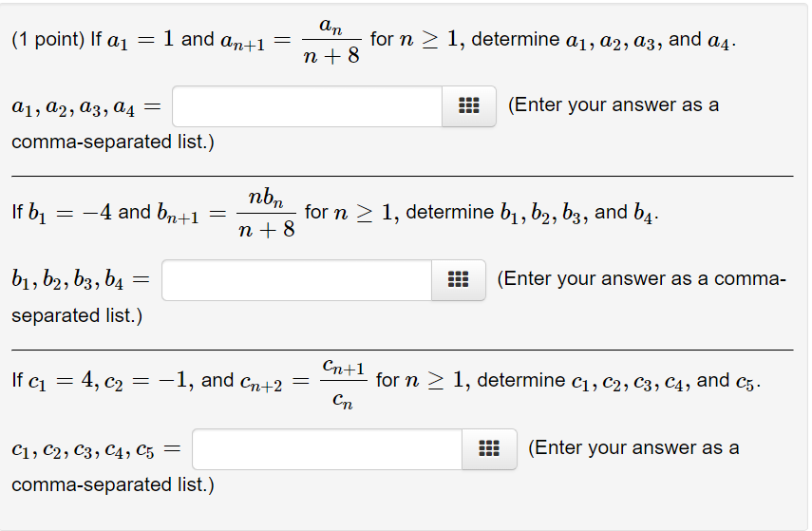The width and height of the screenshot is (812, 531).
Task: Click the comma-separated hint beside the c-sequence box
Action: tap(633, 448)
